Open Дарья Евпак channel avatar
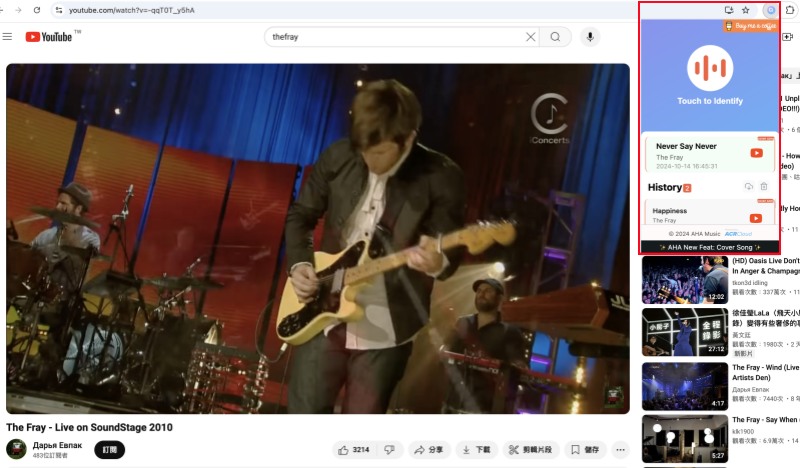 click(x=16, y=449)
